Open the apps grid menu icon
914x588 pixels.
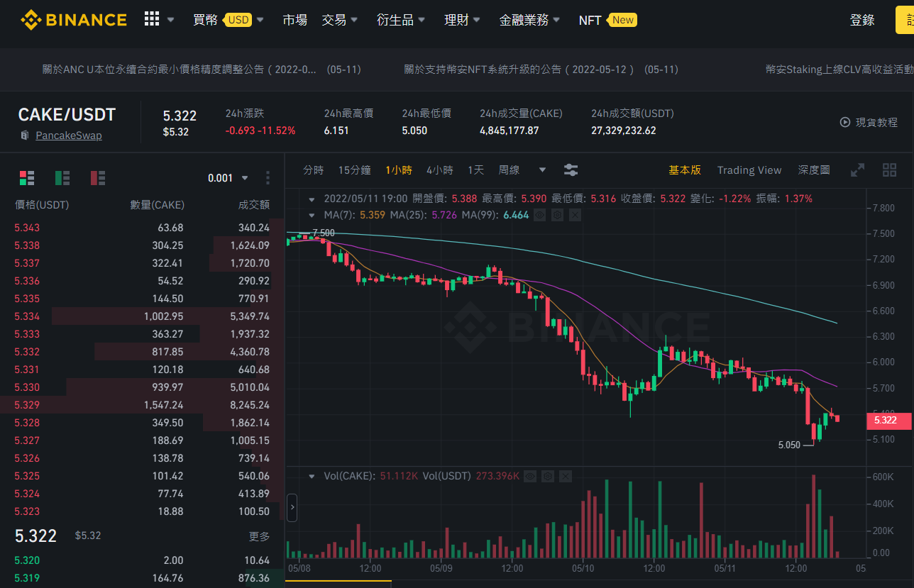tap(152, 19)
